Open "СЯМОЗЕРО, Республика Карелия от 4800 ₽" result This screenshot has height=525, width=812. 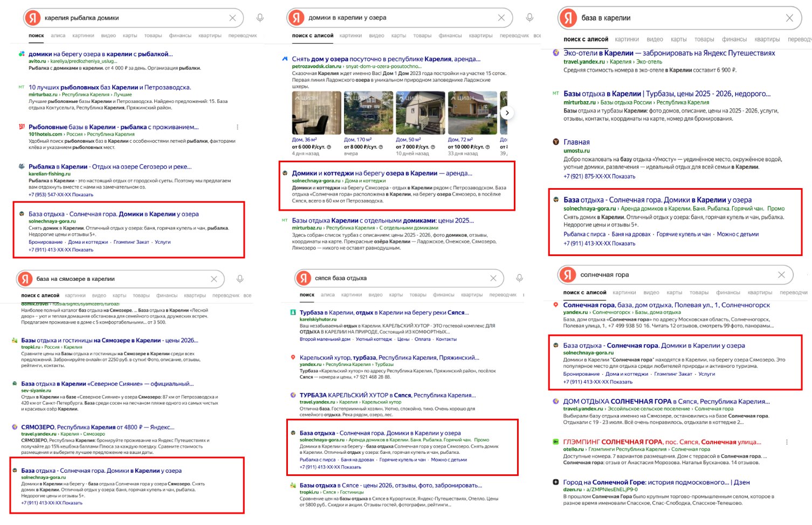click(x=98, y=427)
